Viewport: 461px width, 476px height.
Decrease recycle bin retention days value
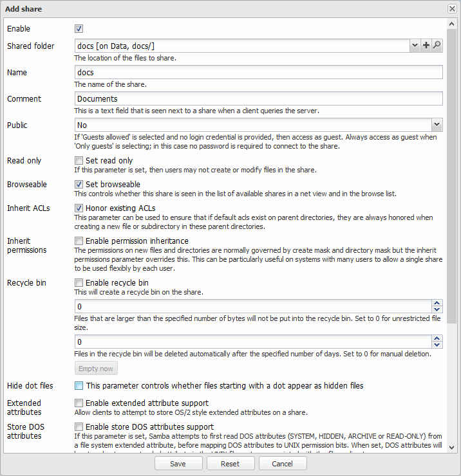(x=437, y=345)
